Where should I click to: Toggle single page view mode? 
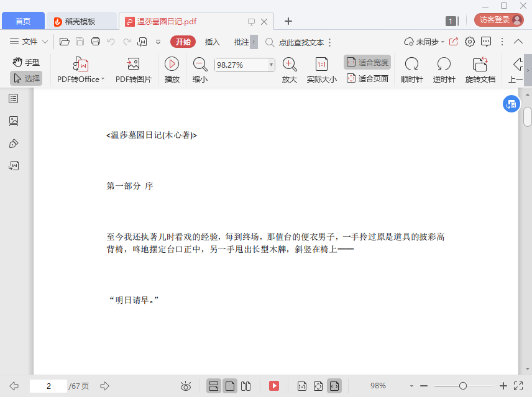coord(230,386)
